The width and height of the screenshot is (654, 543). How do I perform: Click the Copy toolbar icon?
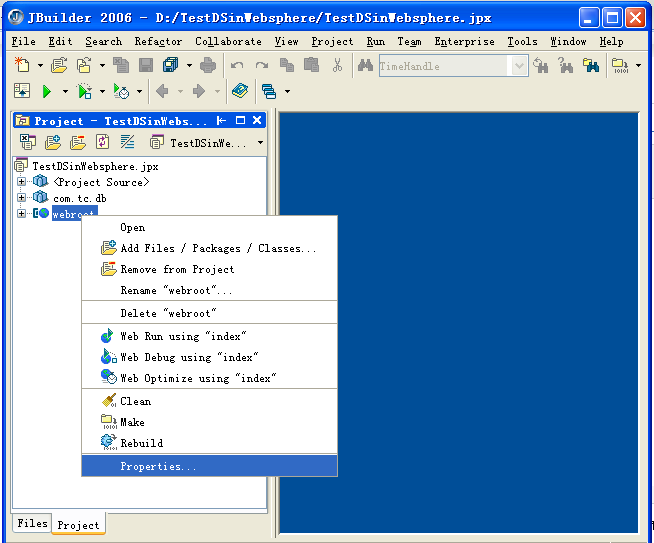287,65
